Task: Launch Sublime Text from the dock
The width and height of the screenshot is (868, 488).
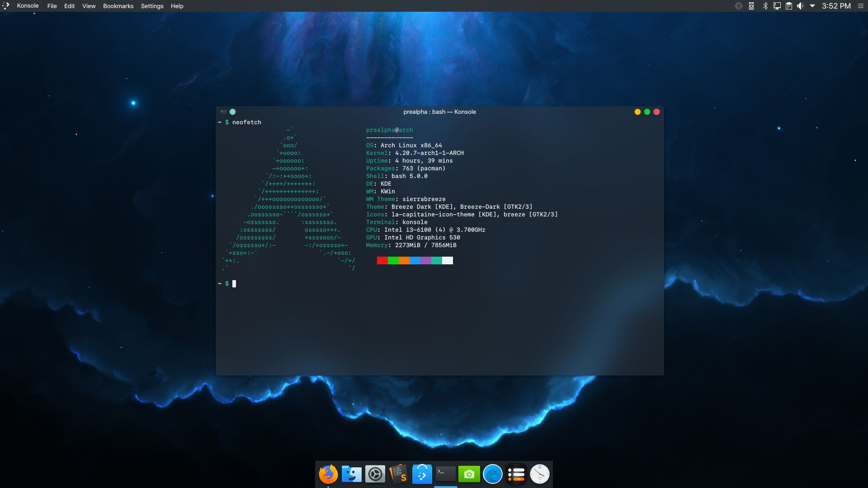Action: 399,474
